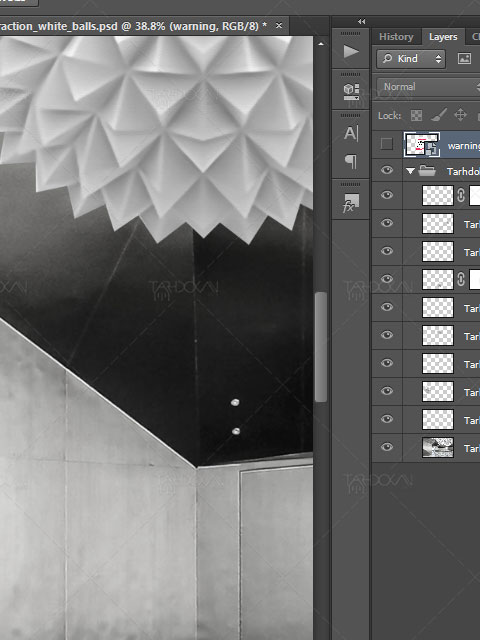Hide the fourth (masked) layer in Tarhdo group

click(x=387, y=279)
